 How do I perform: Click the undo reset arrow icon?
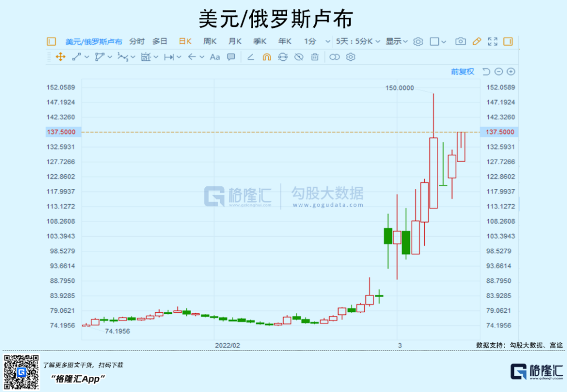coord(486,71)
